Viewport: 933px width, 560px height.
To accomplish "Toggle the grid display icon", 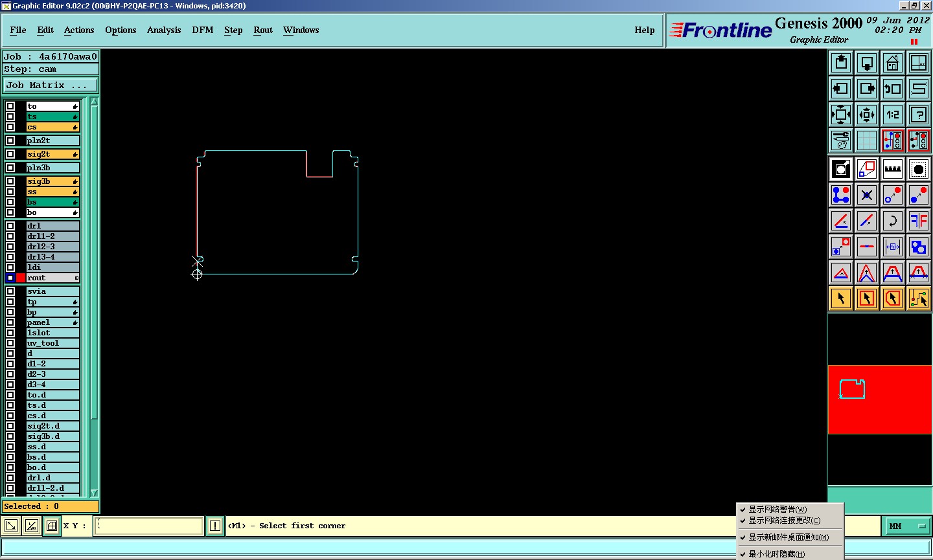I will [x=867, y=140].
